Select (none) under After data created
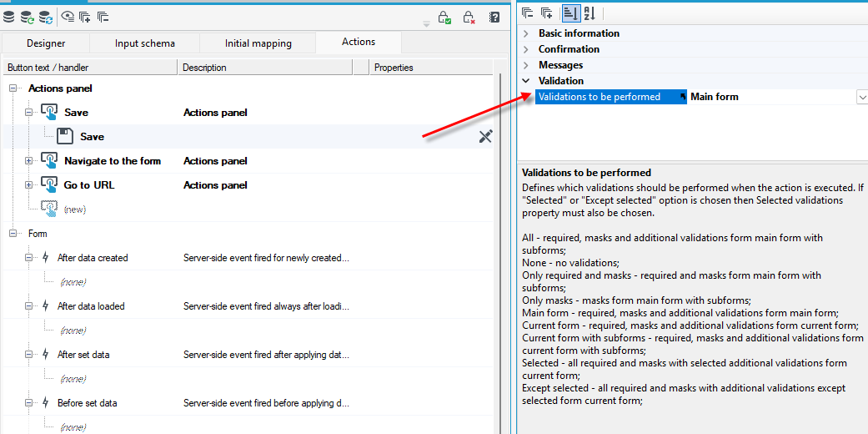868x434 pixels. (x=73, y=282)
